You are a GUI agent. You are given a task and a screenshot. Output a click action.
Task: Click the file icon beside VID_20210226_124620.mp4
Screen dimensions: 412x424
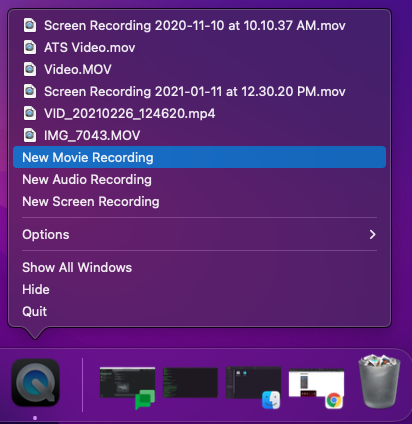tap(30, 113)
